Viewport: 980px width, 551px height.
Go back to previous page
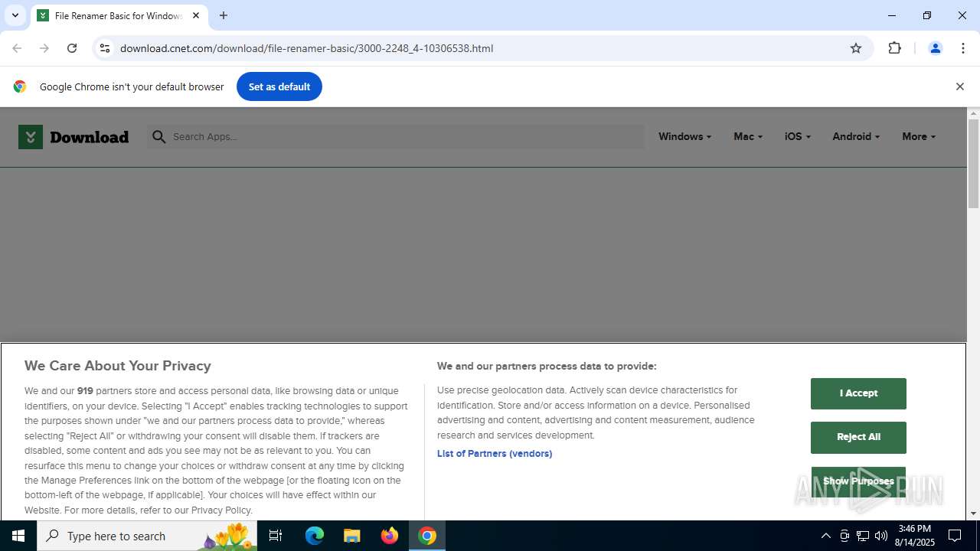point(17,48)
